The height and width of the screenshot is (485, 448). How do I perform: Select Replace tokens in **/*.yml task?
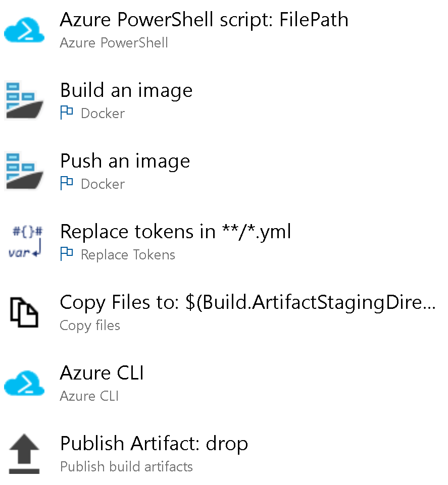(175, 232)
